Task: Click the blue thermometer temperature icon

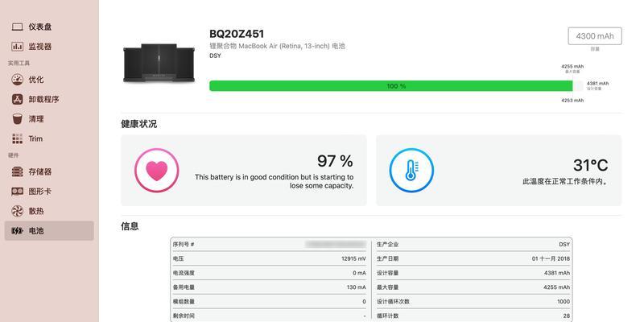Action: click(x=411, y=171)
